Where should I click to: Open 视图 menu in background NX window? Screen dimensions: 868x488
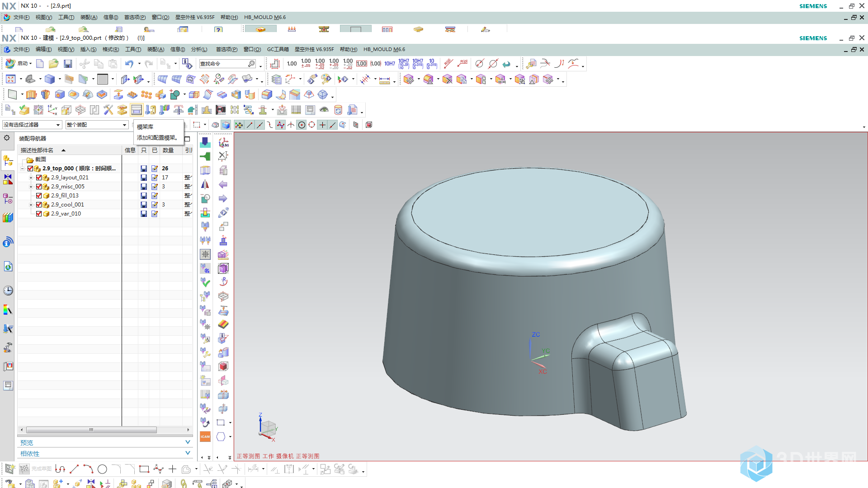coord(43,17)
